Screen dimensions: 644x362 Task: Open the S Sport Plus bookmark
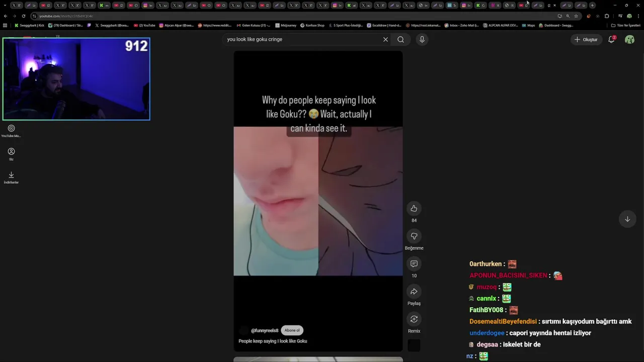click(346, 25)
